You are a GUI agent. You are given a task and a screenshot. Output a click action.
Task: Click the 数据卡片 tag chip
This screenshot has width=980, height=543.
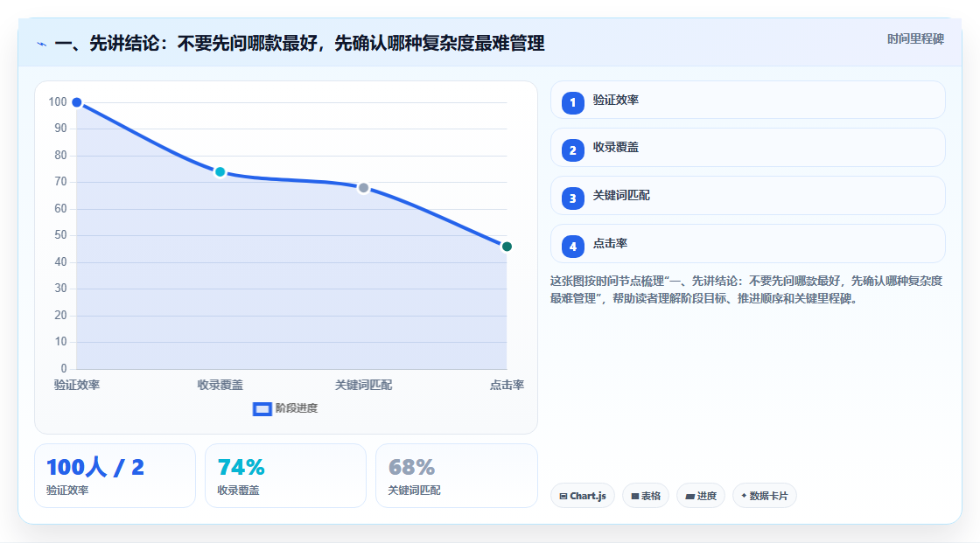[x=765, y=496]
